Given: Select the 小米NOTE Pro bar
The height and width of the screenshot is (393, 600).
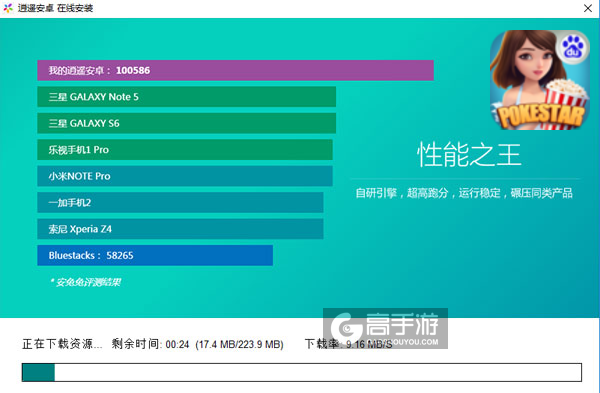Looking at the screenshot, I should [x=185, y=176].
